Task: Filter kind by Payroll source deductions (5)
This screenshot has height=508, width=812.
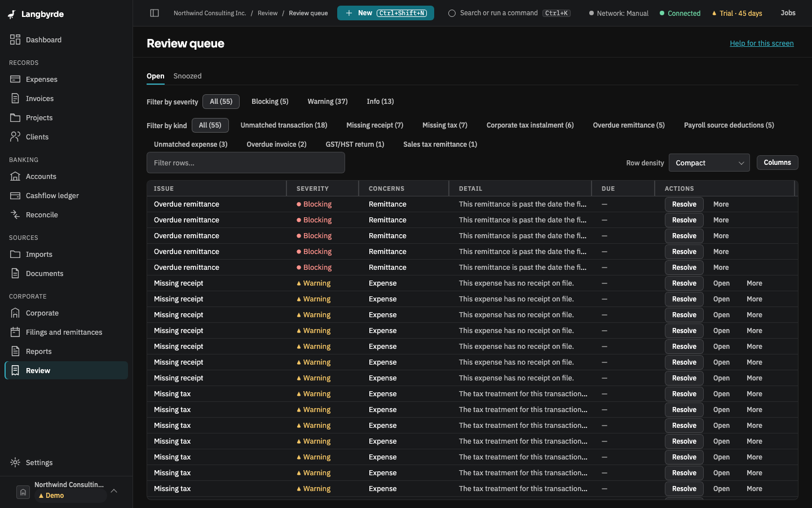Action: pos(729,125)
